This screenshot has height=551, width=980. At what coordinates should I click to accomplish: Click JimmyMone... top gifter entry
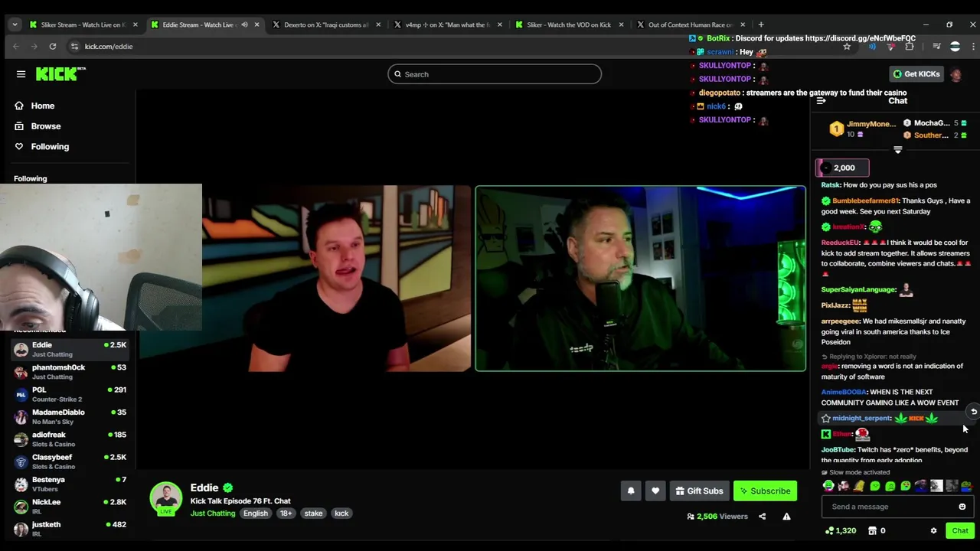pyautogui.click(x=862, y=129)
